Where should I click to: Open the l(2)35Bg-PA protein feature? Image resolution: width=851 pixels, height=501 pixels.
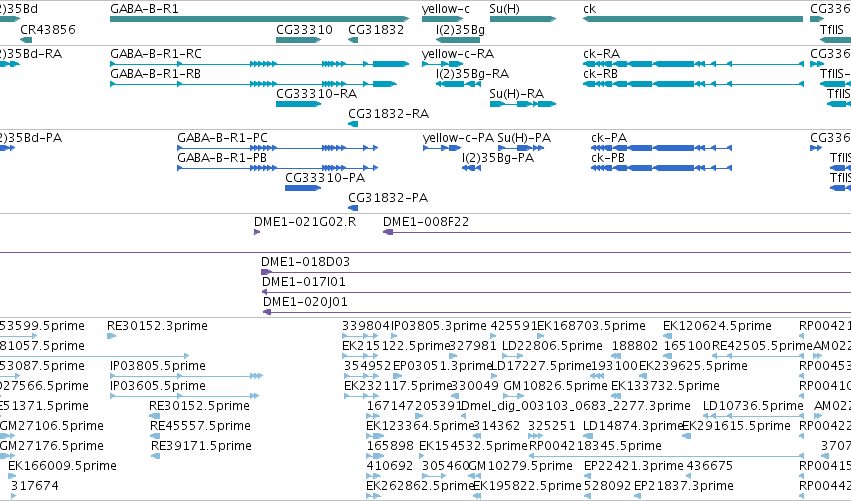pos(471,168)
